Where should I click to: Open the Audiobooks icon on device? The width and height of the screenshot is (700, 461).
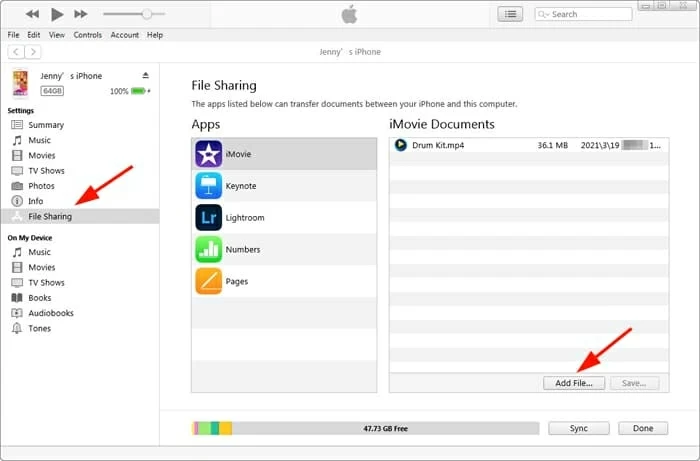coord(17,313)
